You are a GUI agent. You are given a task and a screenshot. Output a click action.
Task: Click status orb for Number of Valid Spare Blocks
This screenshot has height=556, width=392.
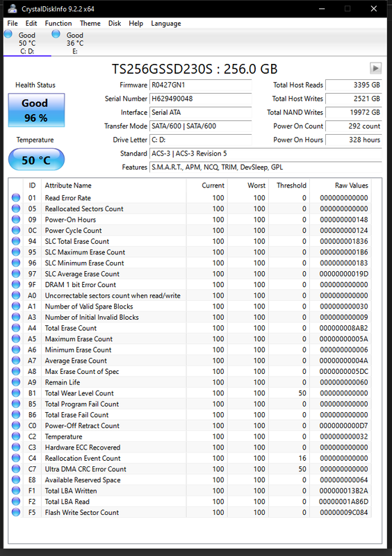point(16,306)
